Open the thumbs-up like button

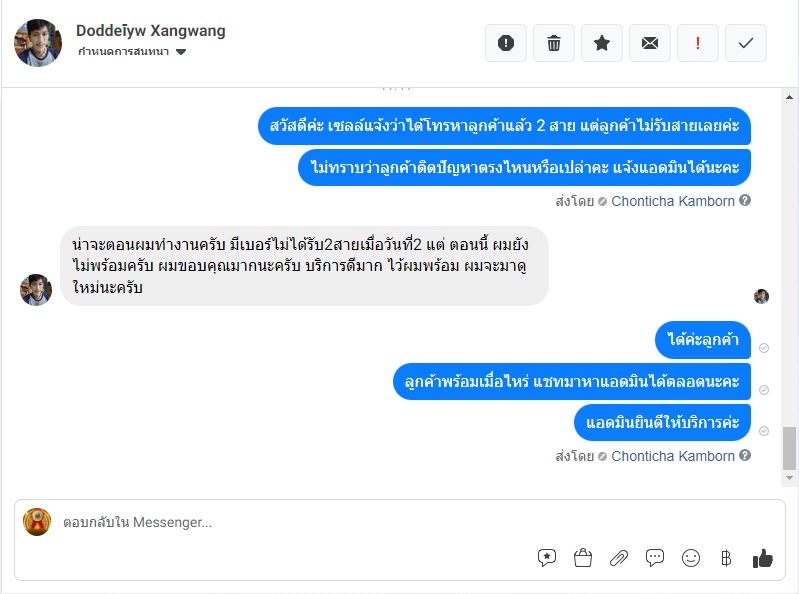[764, 558]
